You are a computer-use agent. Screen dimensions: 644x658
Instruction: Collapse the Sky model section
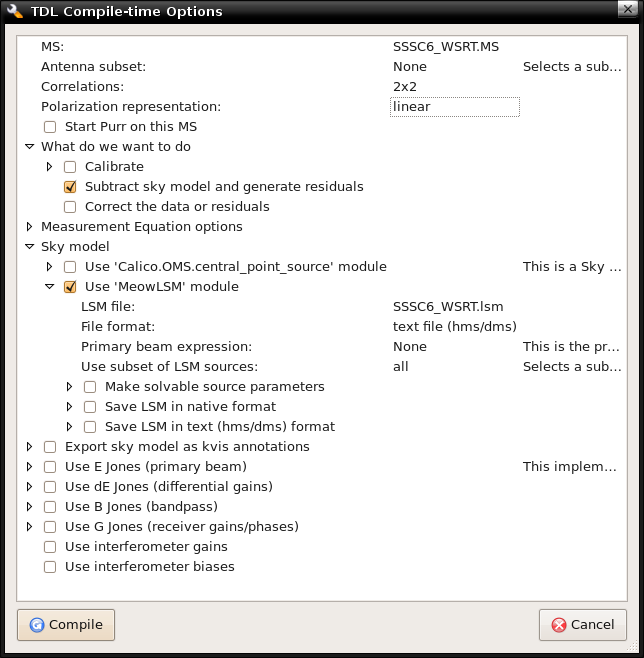pyautogui.click(x=29, y=246)
